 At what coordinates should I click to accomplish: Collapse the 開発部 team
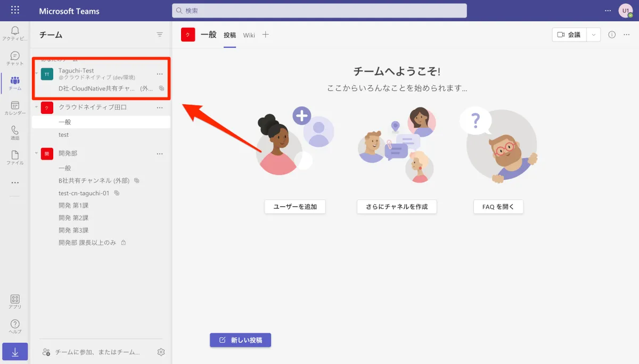point(36,153)
